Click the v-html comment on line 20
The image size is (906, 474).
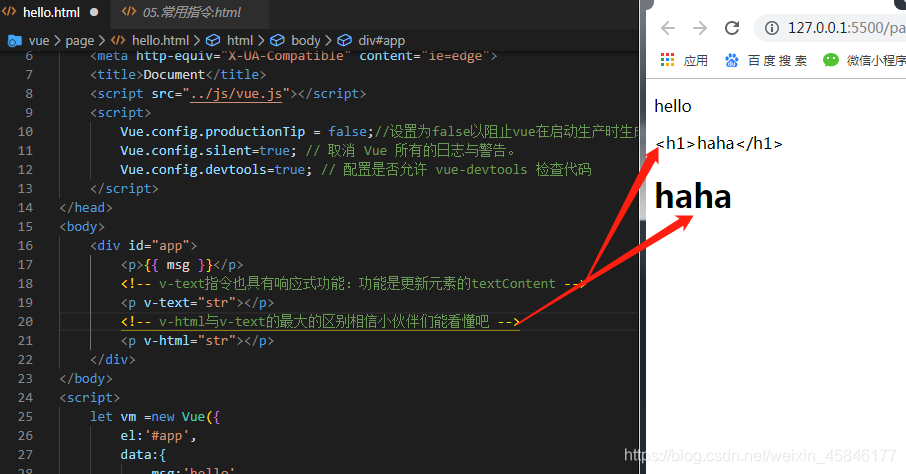320,322
